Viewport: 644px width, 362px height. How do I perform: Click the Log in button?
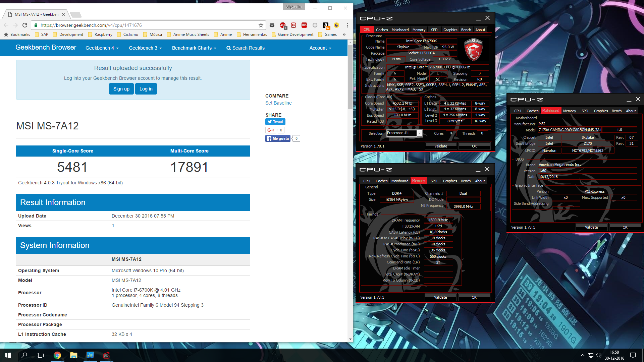pos(146,89)
